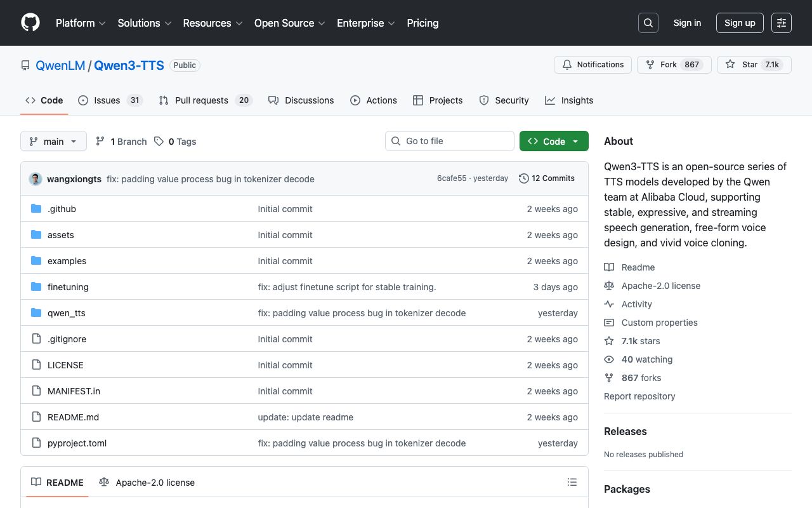Select the Apache-2.0 license tab
This screenshot has width=812, height=508.
[x=147, y=483]
